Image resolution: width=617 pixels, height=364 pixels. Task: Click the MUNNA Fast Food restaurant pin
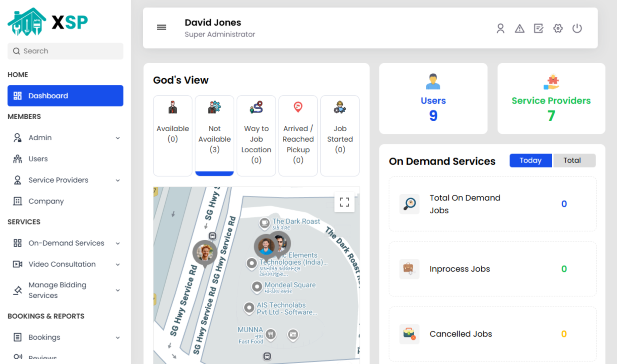click(x=271, y=334)
